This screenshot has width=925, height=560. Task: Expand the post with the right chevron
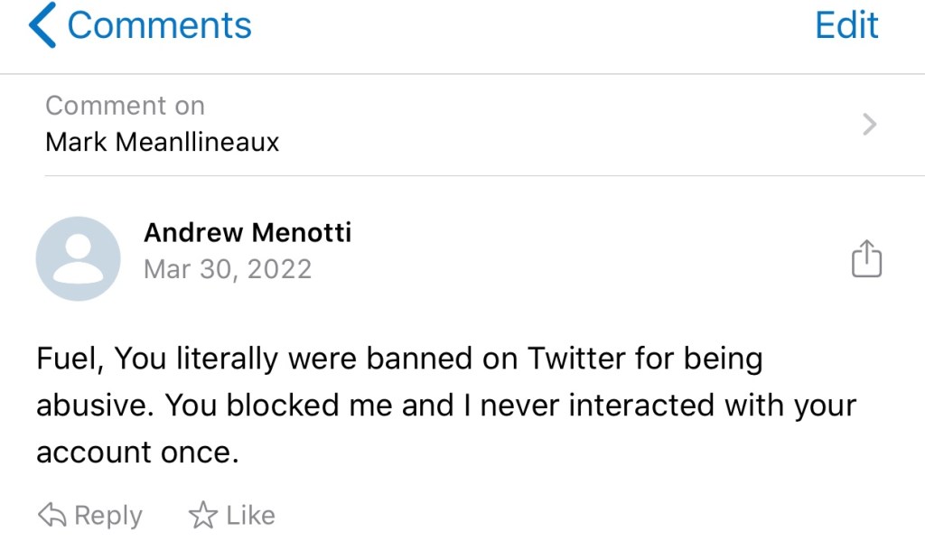click(869, 124)
